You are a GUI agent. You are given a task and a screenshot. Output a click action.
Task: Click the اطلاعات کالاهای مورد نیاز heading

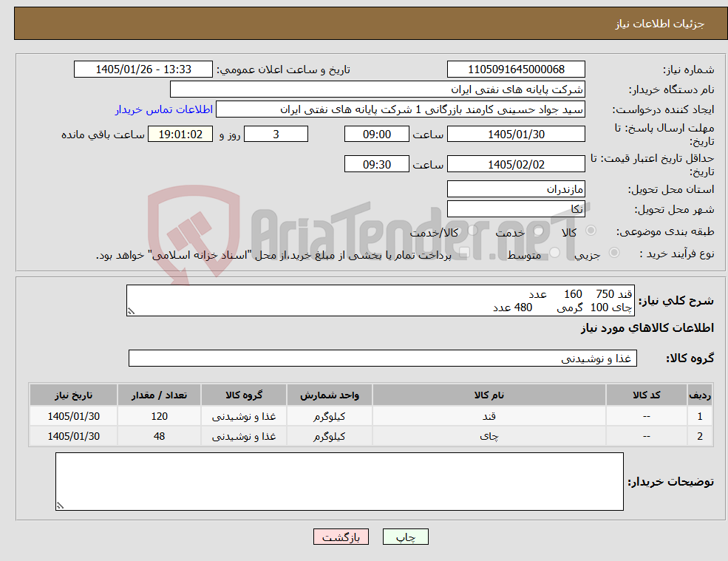(x=647, y=328)
